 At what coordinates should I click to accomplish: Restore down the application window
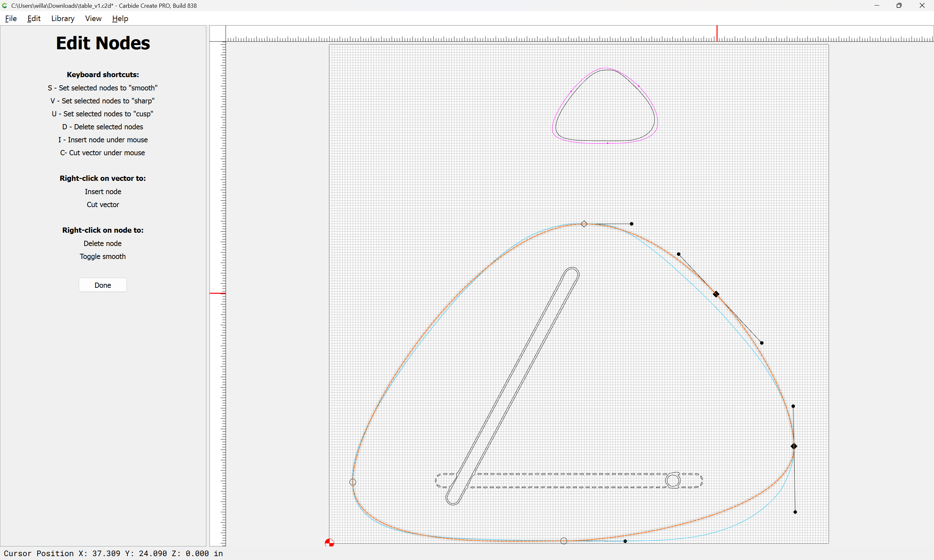pos(899,6)
